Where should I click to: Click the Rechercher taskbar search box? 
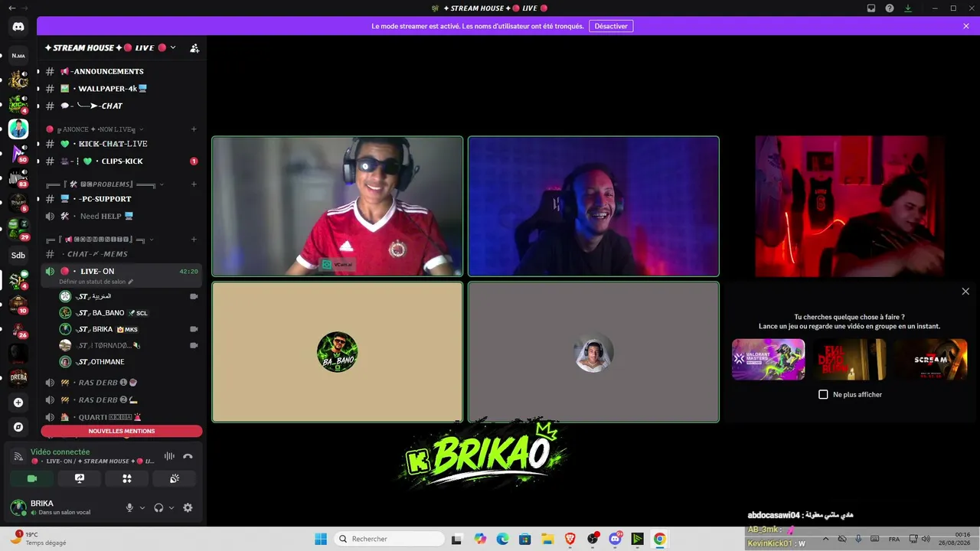point(390,539)
